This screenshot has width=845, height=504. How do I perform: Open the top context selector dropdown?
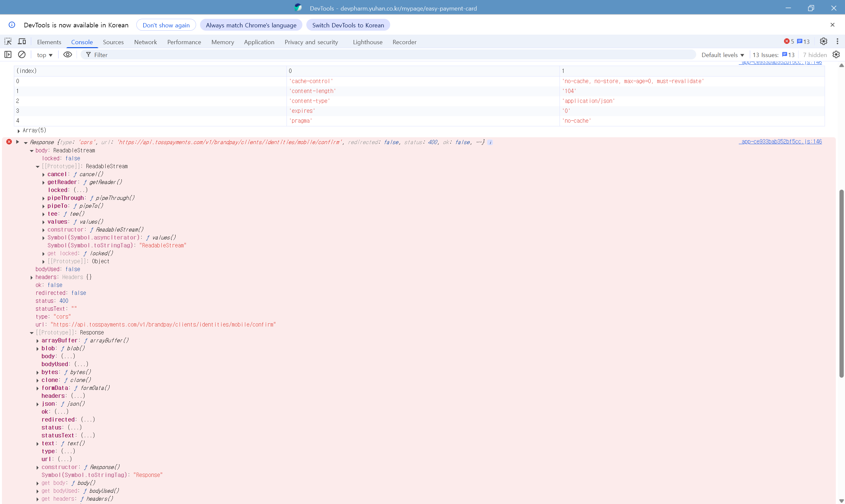pyautogui.click(x=45, y=55)
